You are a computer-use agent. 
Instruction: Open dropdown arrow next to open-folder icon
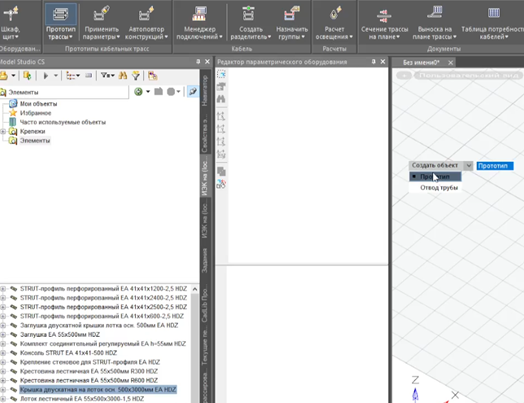[x=13, y=76]
